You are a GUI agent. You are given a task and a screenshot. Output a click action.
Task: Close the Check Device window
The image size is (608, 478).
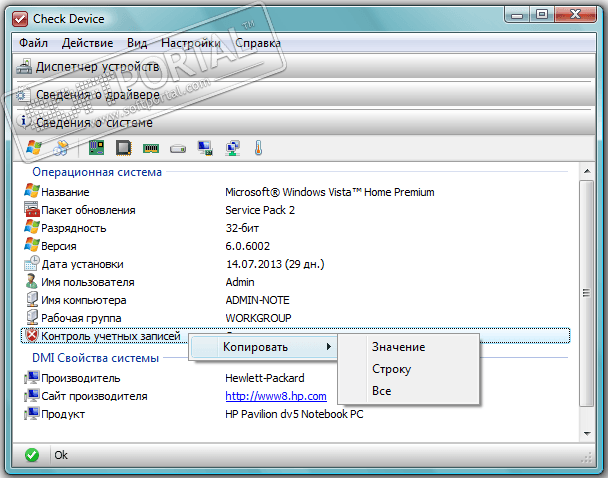tap(575, 15)
